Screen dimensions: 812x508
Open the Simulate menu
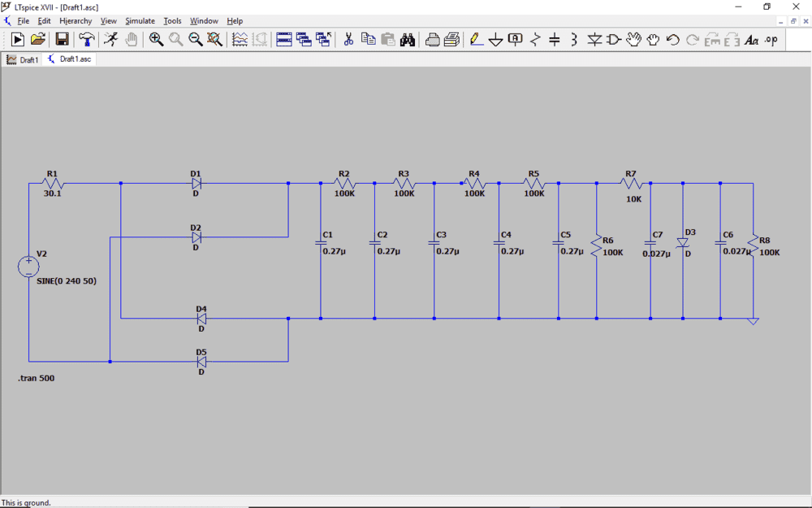tap(140, 21)
